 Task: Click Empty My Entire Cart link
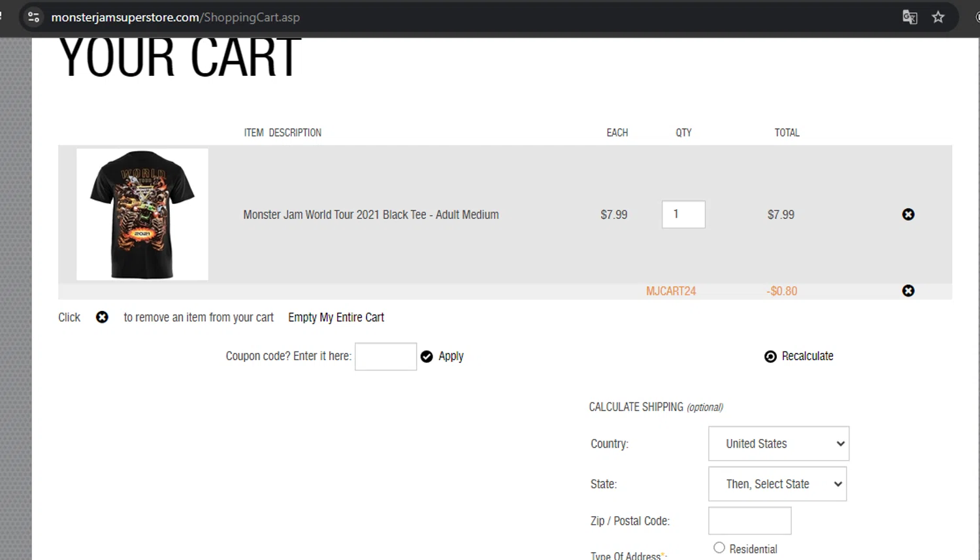(336, 318)
